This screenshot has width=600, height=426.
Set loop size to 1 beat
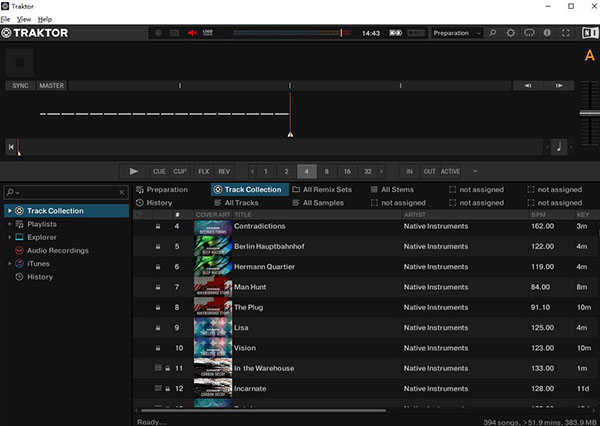tap(266, 171)
